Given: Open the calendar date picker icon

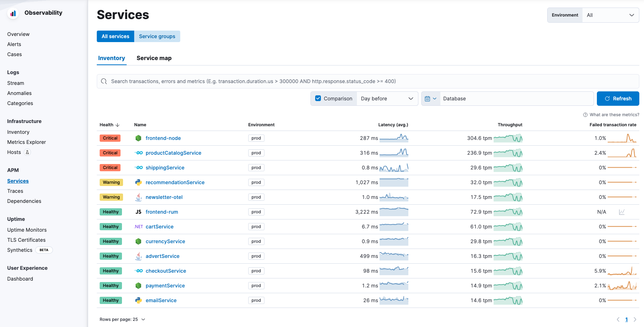Looking at the screenshot, I should click(430, 99).
